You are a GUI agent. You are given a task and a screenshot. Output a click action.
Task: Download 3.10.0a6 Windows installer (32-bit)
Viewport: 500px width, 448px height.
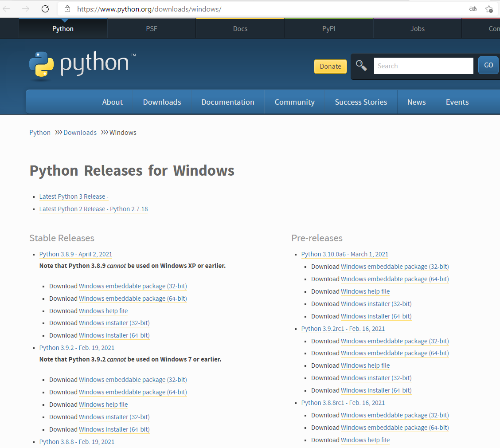pos(376,304)
